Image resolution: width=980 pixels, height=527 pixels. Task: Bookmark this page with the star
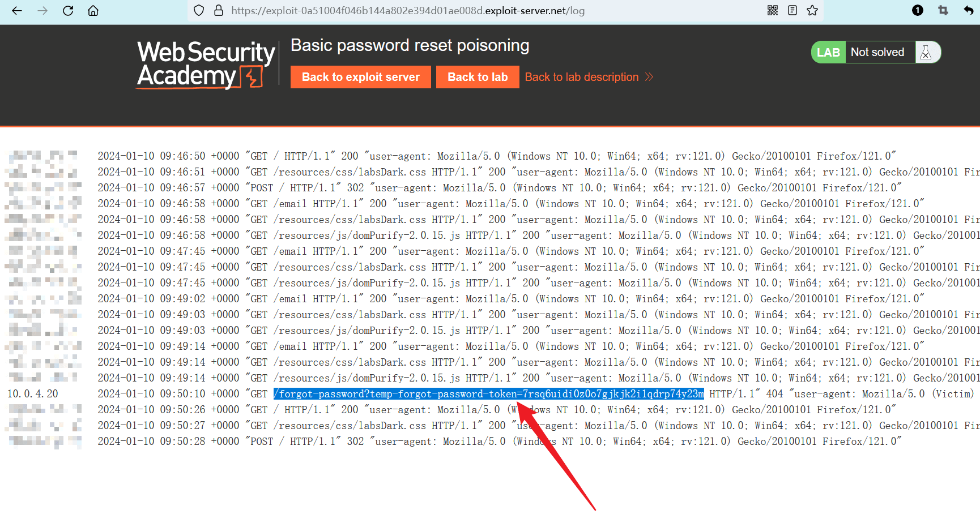pyautogui.click(x=812, y=11)
